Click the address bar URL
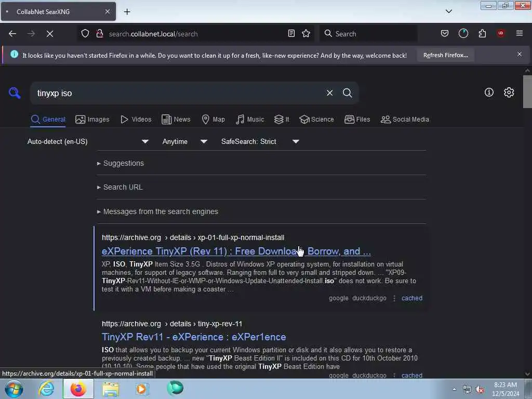 pos(153,34)
